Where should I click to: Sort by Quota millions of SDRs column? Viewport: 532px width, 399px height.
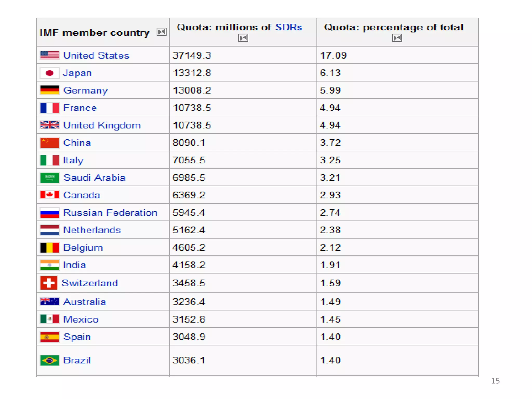(x=243, y=38)
